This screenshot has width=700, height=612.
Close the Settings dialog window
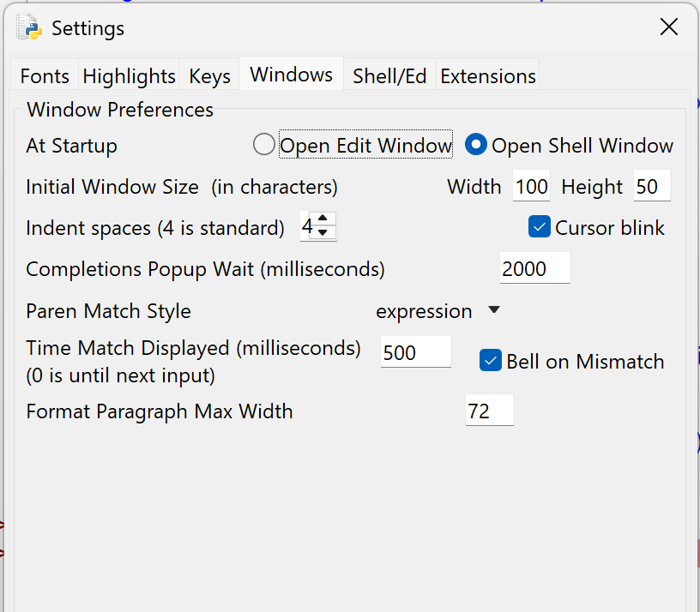(669, 27)
